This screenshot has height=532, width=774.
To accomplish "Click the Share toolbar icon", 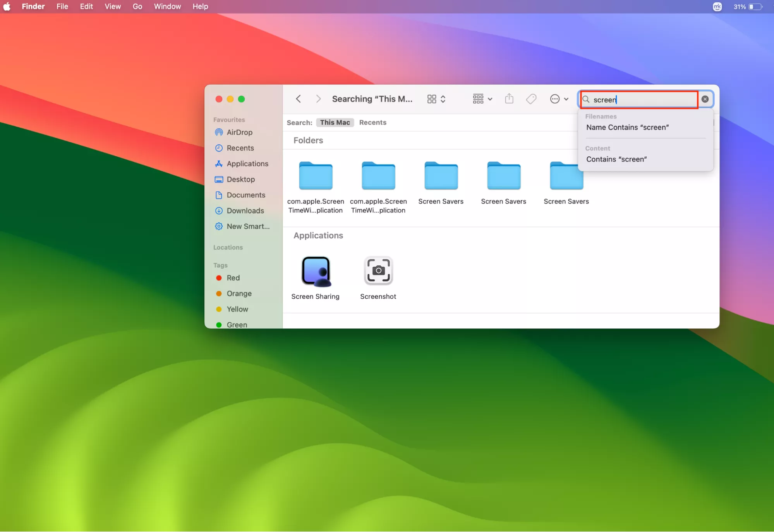I will (509, 99).
